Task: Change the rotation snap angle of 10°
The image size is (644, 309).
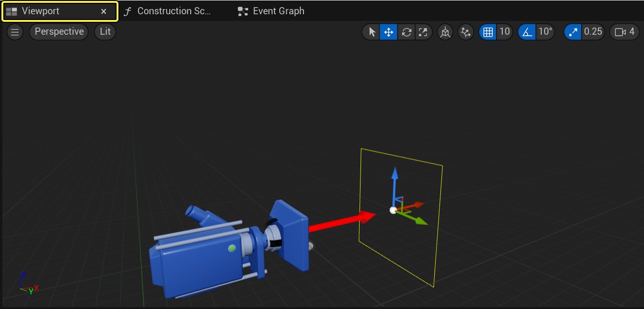Action: point(545,32)
